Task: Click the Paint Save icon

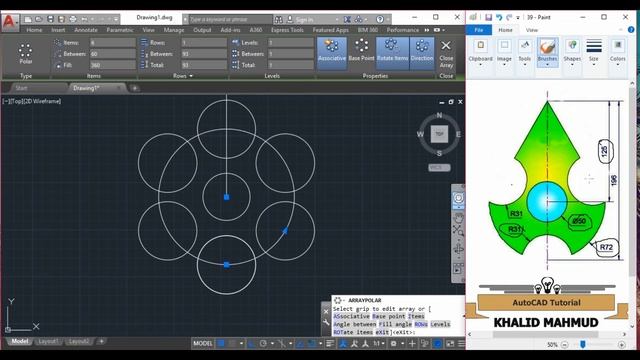Action: point(488,17)
